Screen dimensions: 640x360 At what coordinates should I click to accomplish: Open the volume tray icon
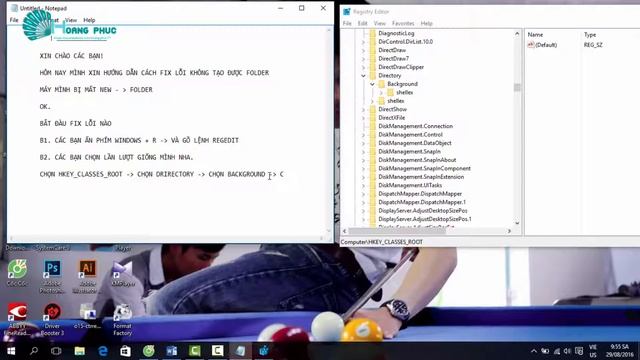pos(567,351)
